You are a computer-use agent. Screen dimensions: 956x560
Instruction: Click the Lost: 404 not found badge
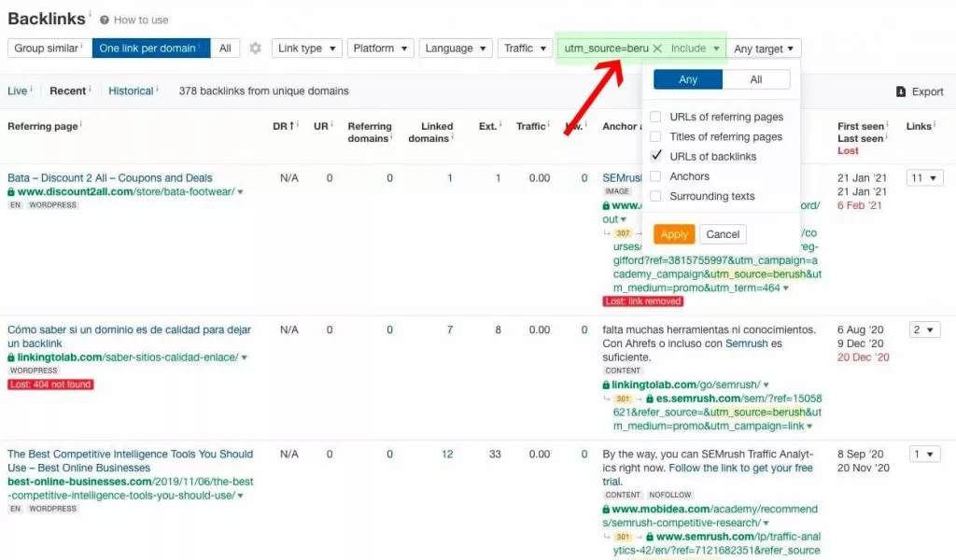point(50,385)
